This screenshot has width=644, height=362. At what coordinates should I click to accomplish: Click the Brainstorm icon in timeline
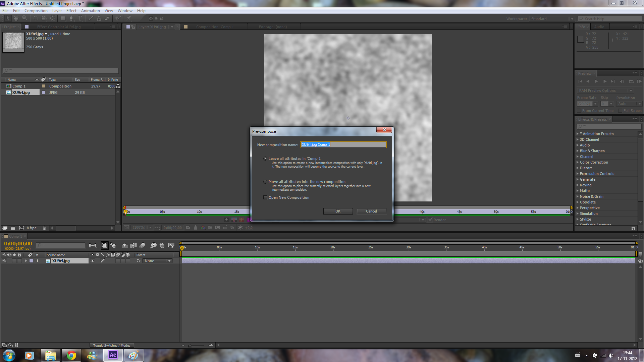point(153,246)
